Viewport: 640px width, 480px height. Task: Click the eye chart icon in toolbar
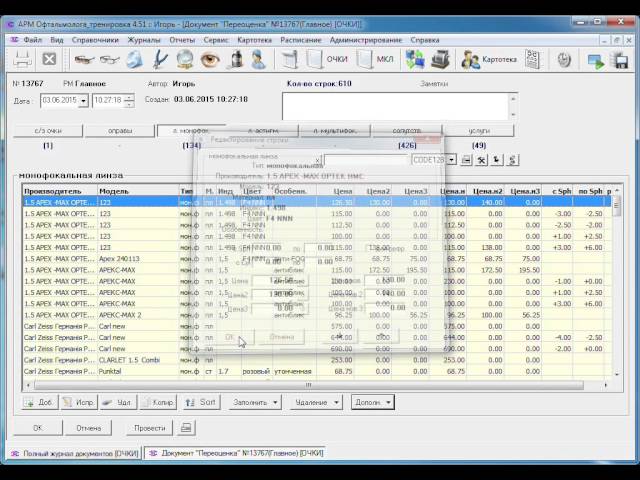(x=533, y=60)
